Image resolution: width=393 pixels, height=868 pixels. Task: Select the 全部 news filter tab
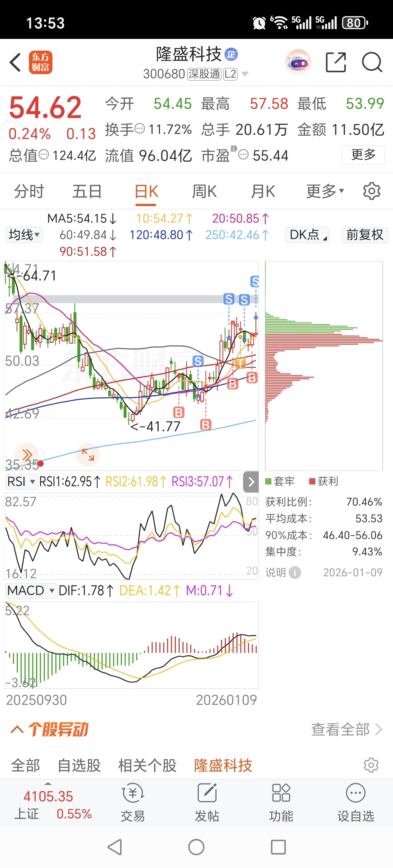coord(26,765)
